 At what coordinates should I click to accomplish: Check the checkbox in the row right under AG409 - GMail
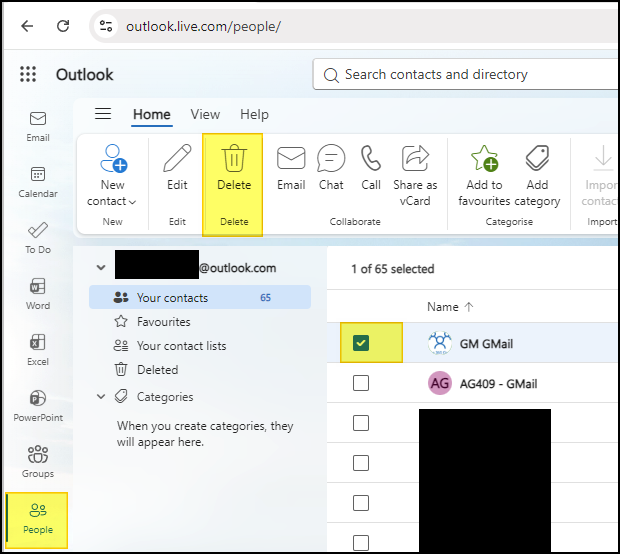(x=361, y=423)
